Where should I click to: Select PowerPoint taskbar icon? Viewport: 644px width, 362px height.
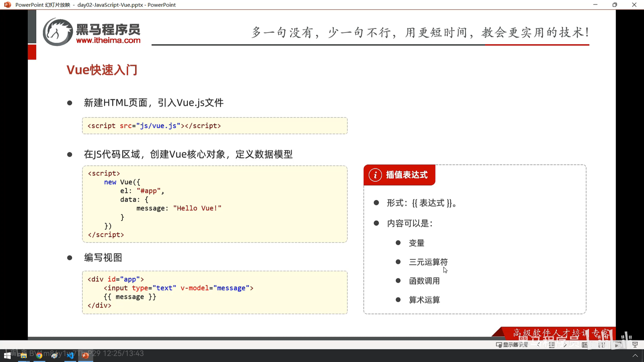[86, 355]
